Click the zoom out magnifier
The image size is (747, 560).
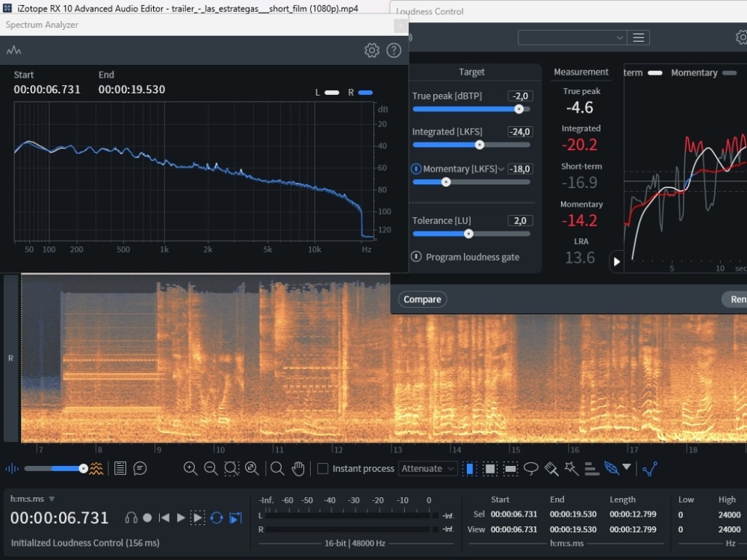[x=211, y=469]
